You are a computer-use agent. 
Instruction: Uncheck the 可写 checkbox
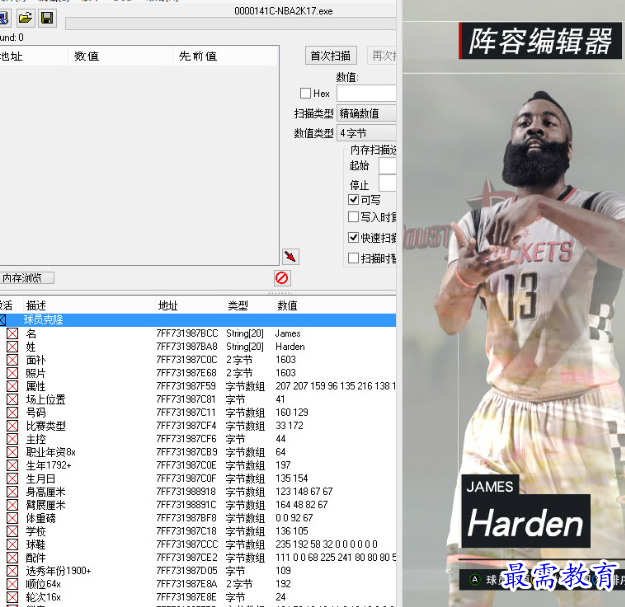tap(353, 199)
